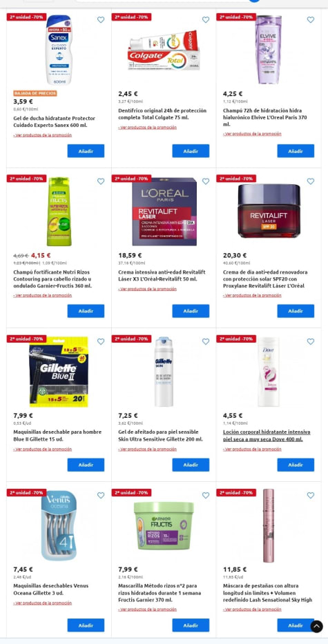Click the Bajada de precios label on Sanex
This screenshot has width=328, height=644.
(x=35, y=93)
